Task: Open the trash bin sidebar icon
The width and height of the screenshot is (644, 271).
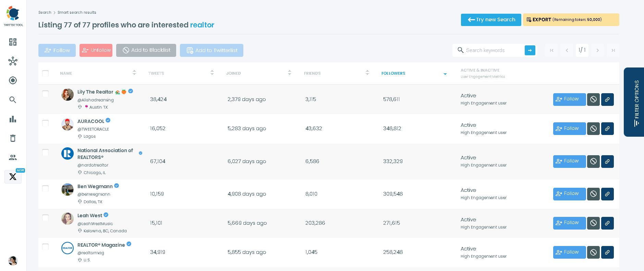Action: pyautogui.click(x=13, y=138)
